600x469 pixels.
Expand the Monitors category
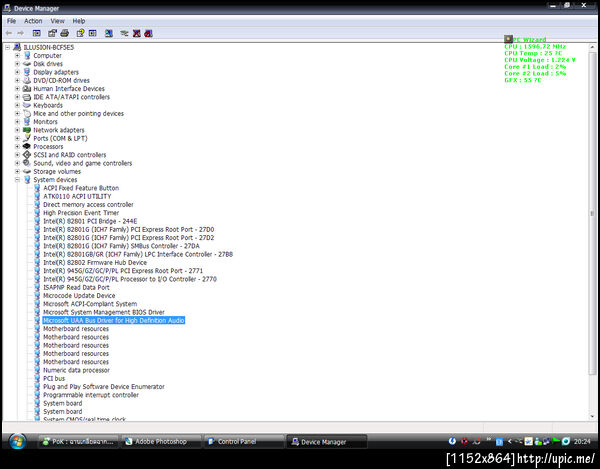[17, 122]
